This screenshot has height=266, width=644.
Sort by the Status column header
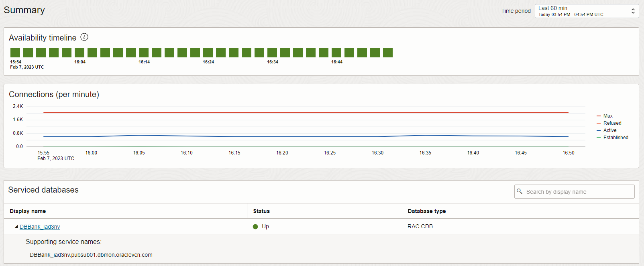[261, 211]
